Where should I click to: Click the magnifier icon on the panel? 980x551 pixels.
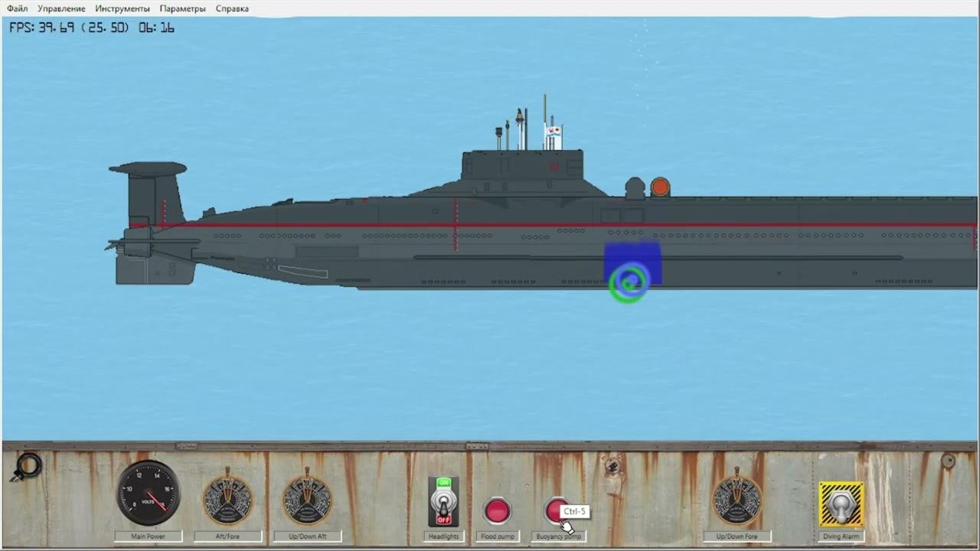pos(26,466)
